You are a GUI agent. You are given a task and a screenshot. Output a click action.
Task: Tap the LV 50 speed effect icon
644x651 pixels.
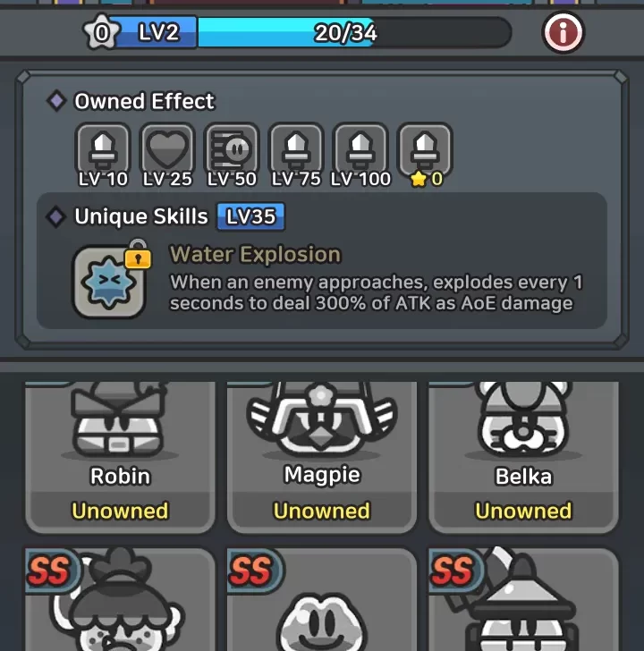(232, 149)
